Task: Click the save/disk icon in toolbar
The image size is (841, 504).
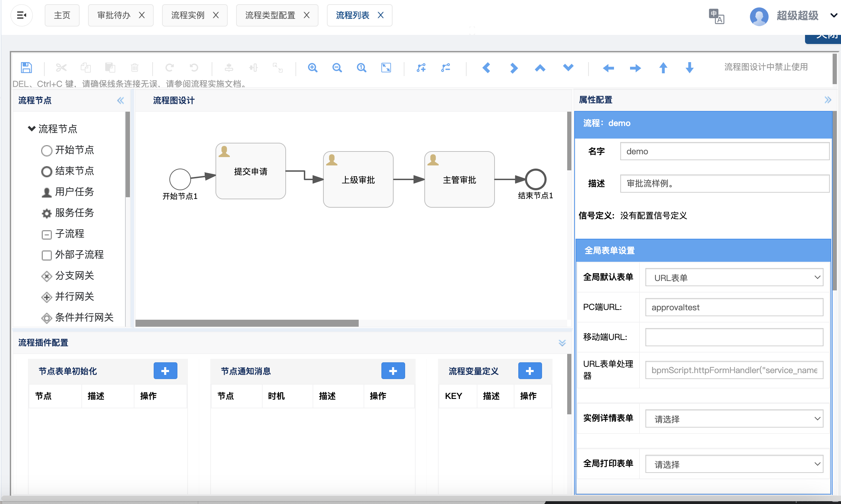Action: (x=26, y=67)
